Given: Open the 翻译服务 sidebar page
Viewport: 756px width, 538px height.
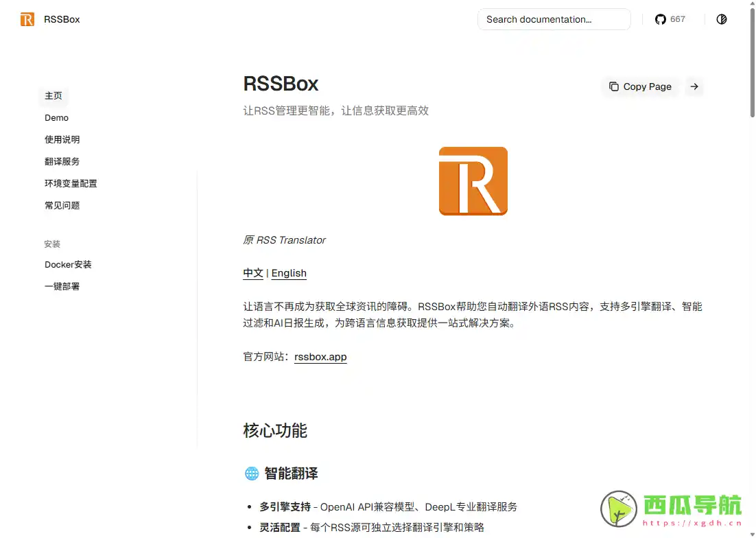Looking at the screenshot, I should (x=62, y=161).
